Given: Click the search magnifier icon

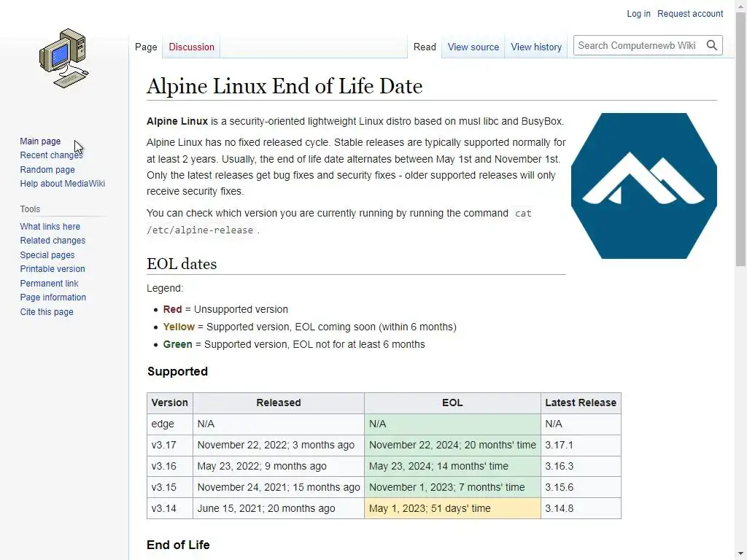Looking at the screenshot, I should pos(712,45).
